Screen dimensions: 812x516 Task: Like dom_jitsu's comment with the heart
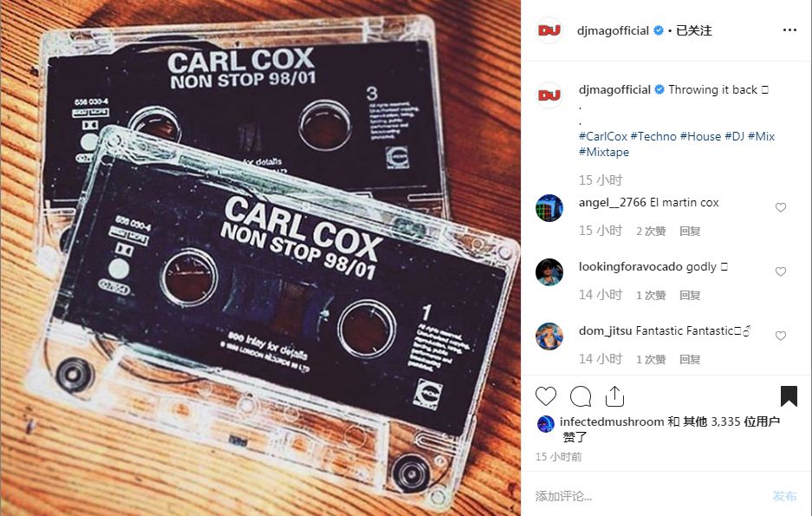point(781,336)
